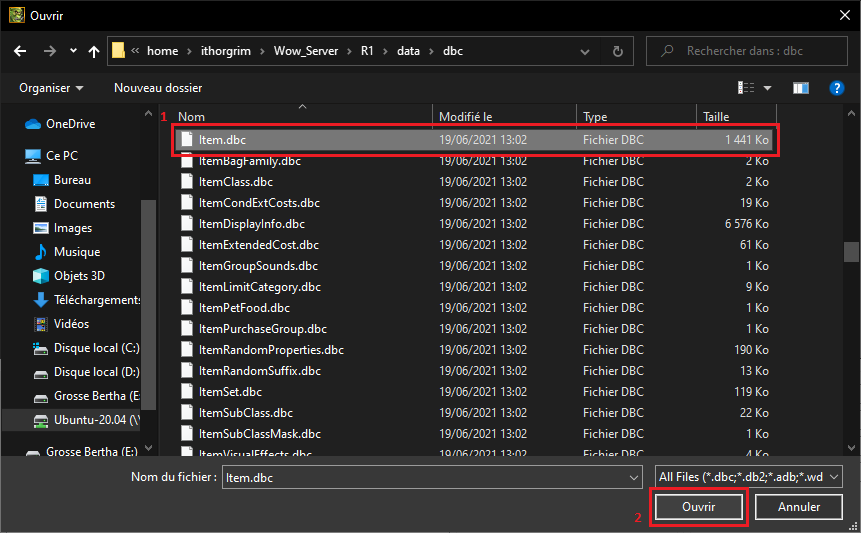Toggle the preview pane icon

coord(800,88)
